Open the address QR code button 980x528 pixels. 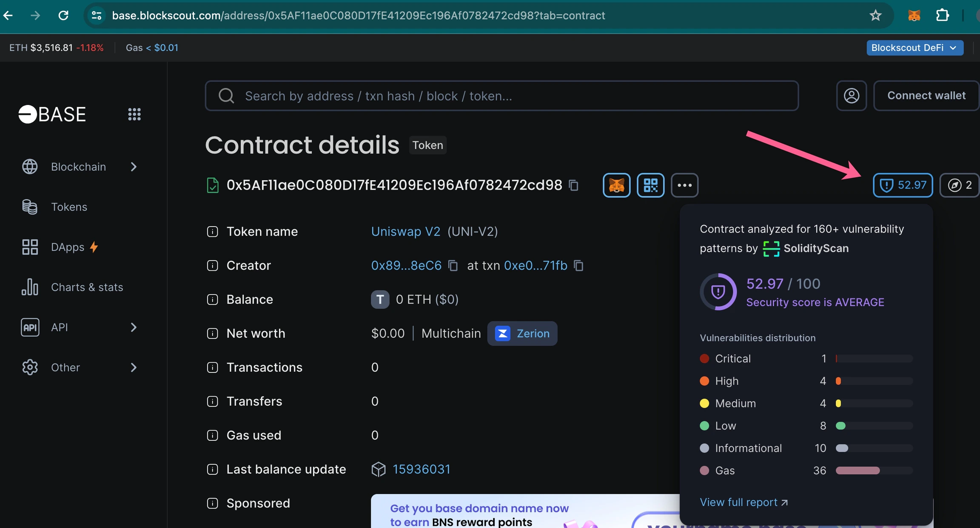pyautogui.click(x=650, y=185)
